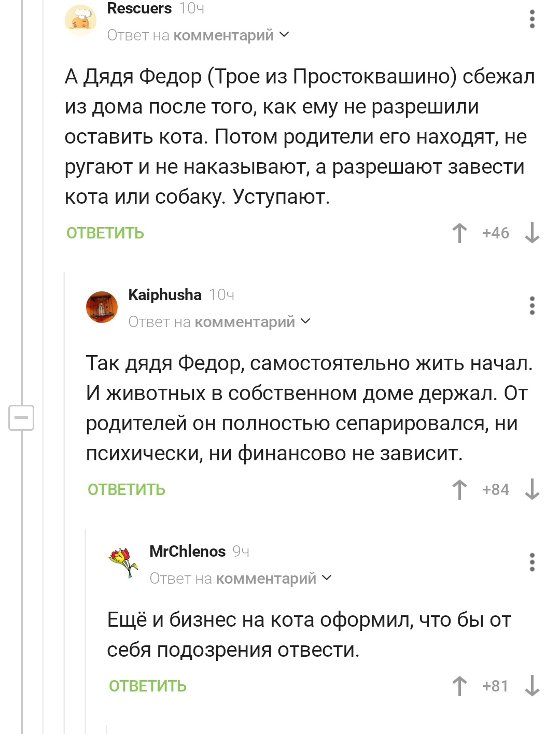The image size is (560, 734).
Task: Expand parent comment chevron under Rescuers
Action: point(284,35)
